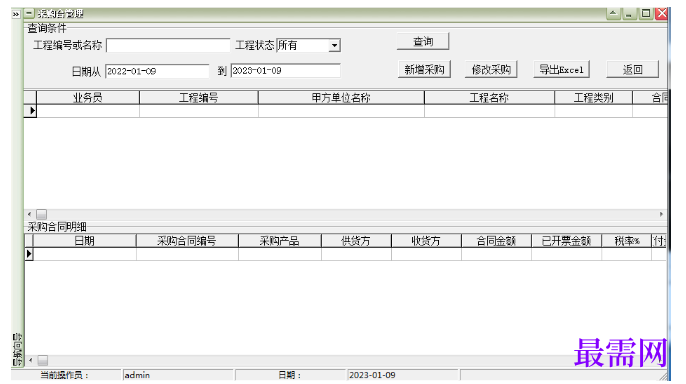
Task: Click the 采购产品 column header
Action: 280,241
